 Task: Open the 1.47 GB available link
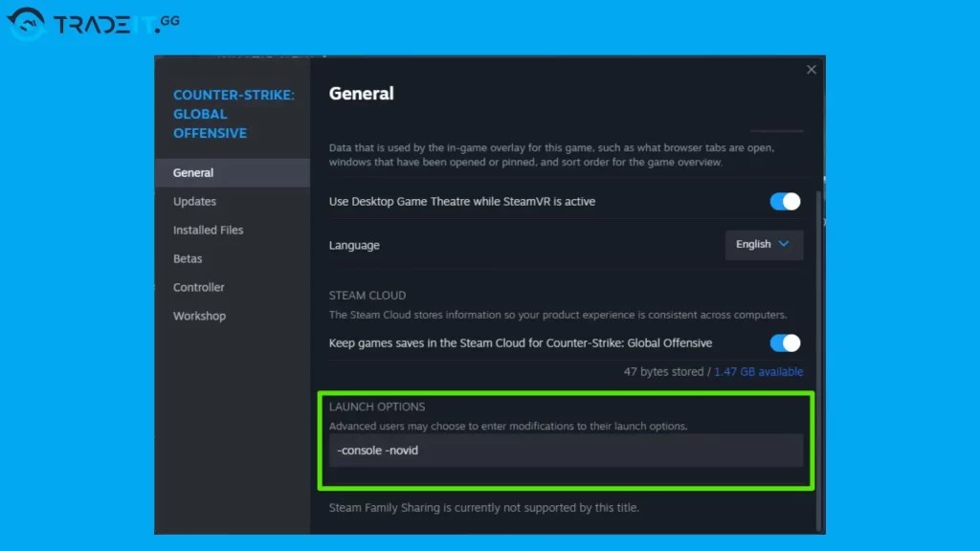[759, 371]
